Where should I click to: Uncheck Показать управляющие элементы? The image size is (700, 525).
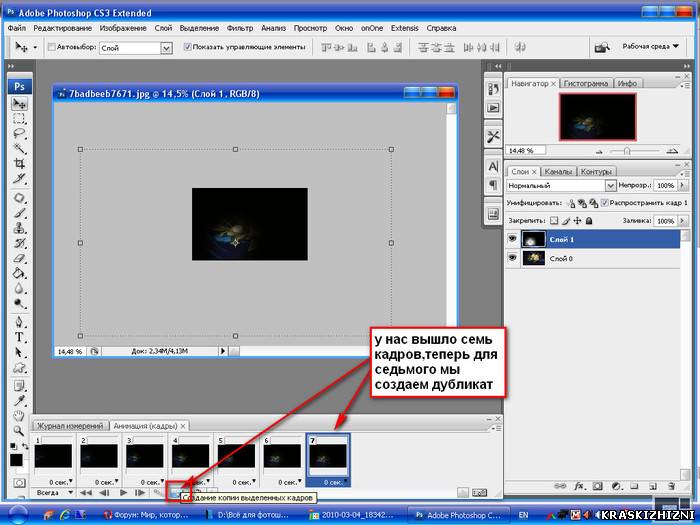[188, 47]
